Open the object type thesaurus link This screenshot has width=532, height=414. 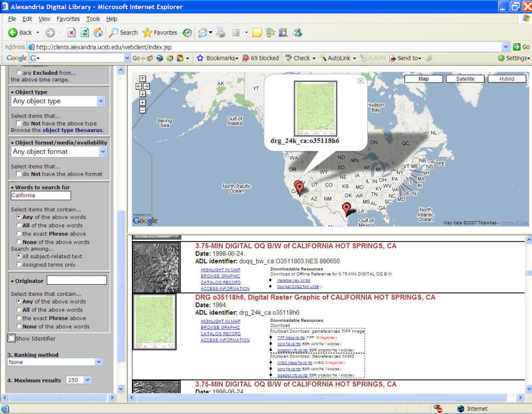(72, 130)
